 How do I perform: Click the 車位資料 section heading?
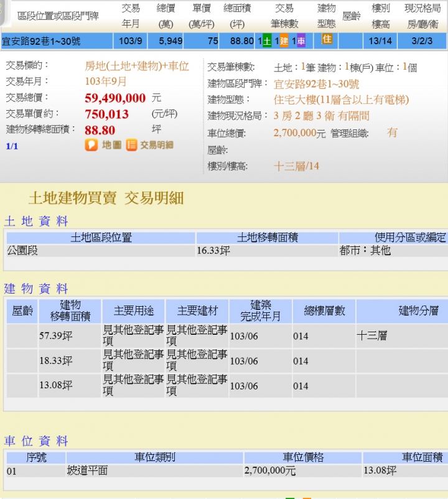point(36,441)
